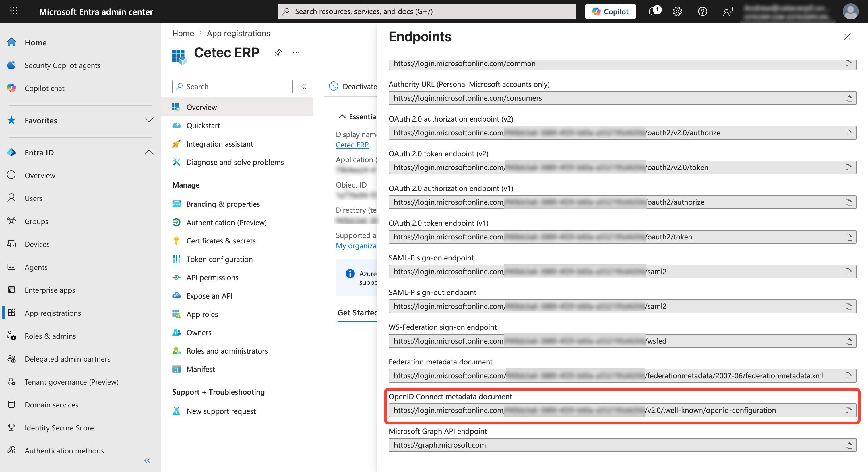868x472 pixels.
Task: Open Roles & admins
Action: tap(50, 336)
